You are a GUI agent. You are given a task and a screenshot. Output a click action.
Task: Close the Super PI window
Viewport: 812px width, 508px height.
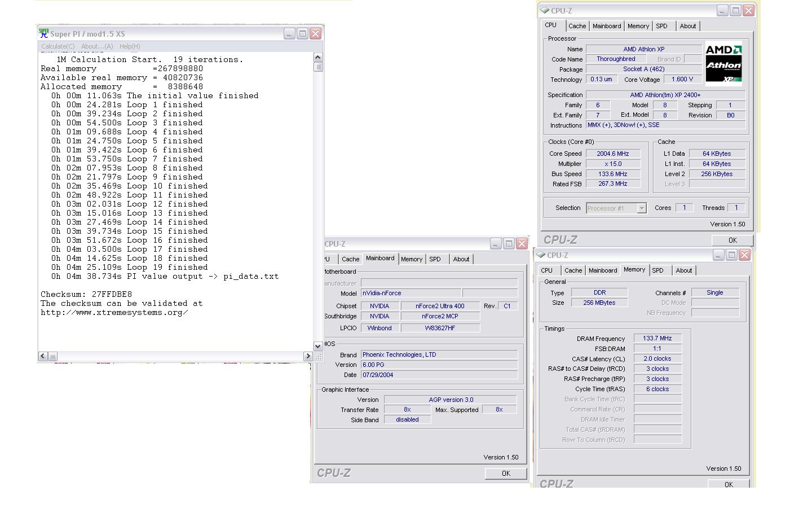coord(316,33)
